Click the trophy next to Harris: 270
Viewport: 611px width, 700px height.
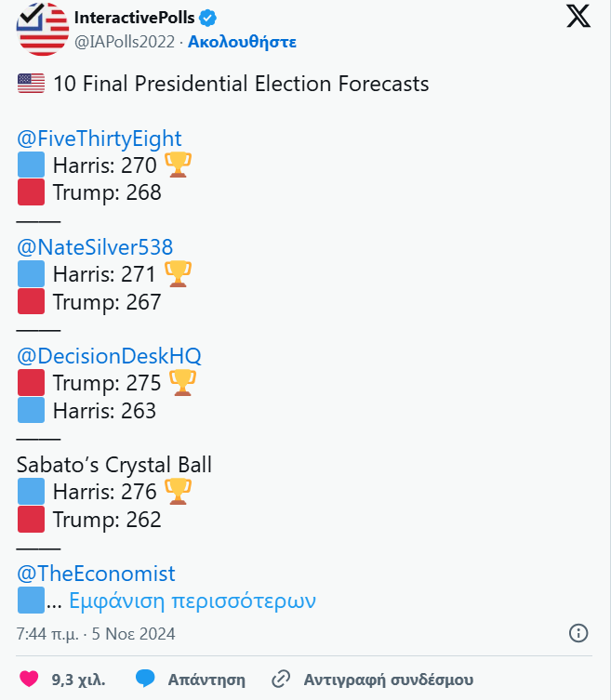click(x=179, y=165)
